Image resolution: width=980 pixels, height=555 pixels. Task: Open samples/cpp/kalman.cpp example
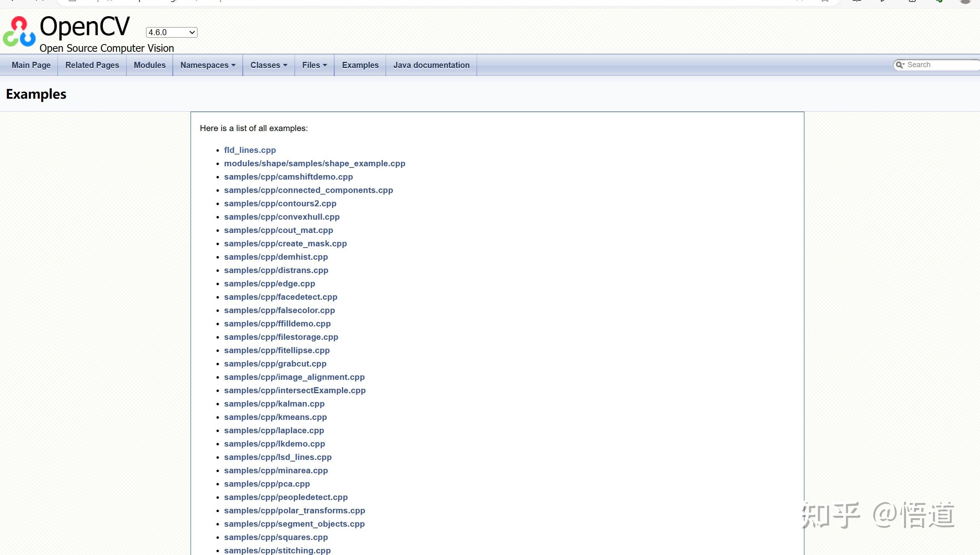coord(274,404)
